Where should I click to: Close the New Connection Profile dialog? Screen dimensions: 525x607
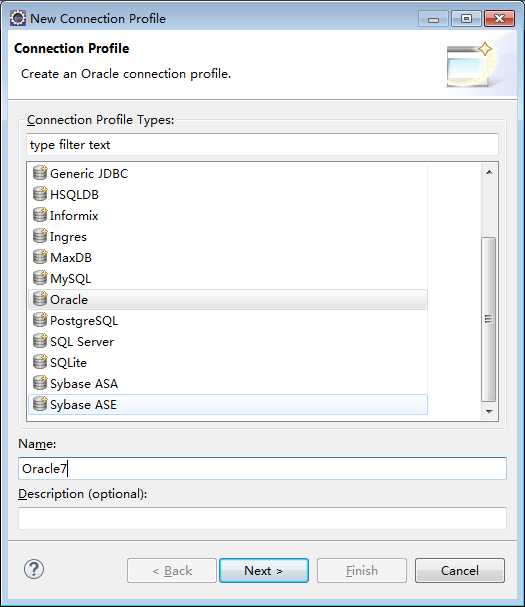pyautogui.click(x=499, y=19)
